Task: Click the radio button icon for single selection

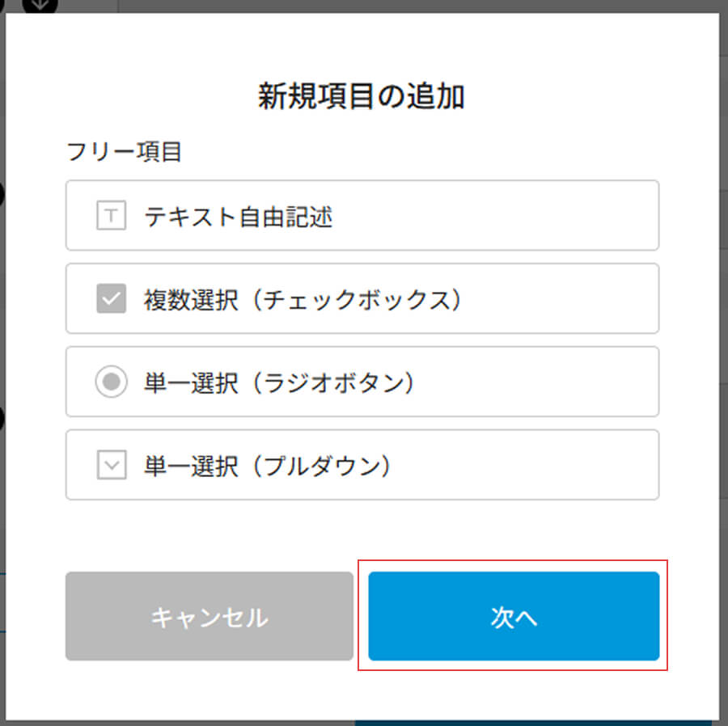Action: (x=111, y=382)
